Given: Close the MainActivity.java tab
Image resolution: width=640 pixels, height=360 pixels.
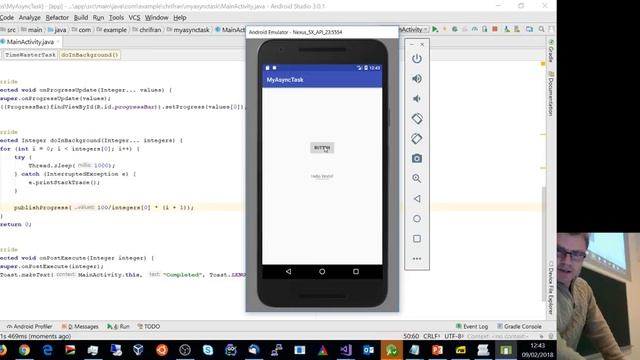Looking at the screenshot, I should [x=58, y=42].
